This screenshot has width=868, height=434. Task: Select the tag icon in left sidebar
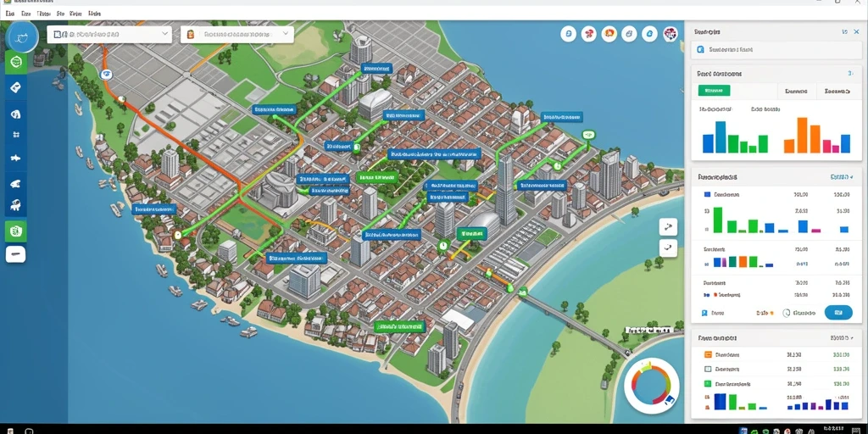16,87
